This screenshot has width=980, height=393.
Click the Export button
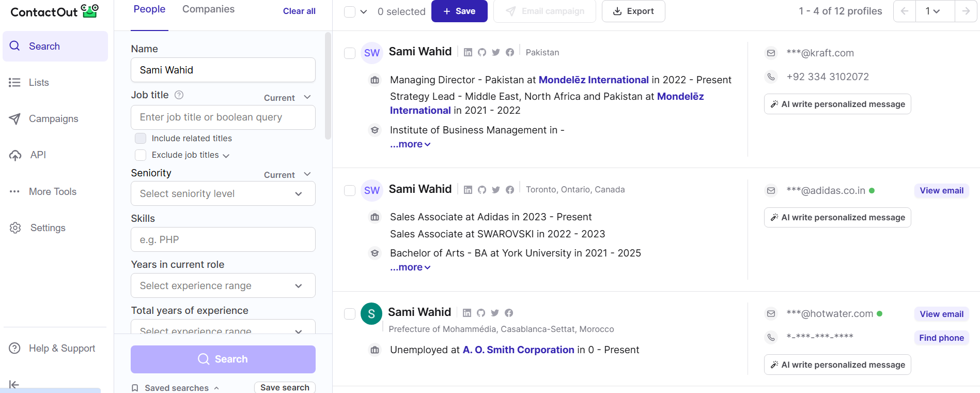(633, 11)
